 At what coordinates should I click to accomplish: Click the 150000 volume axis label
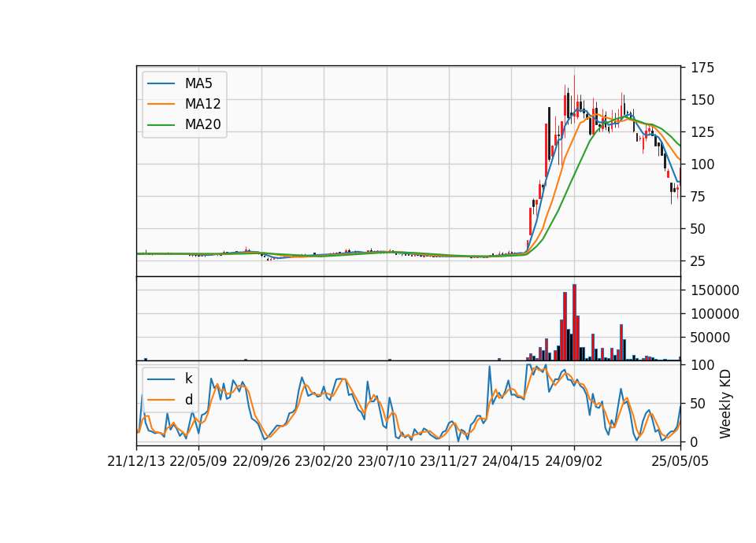pyautogui.click(x=715, y=290)
